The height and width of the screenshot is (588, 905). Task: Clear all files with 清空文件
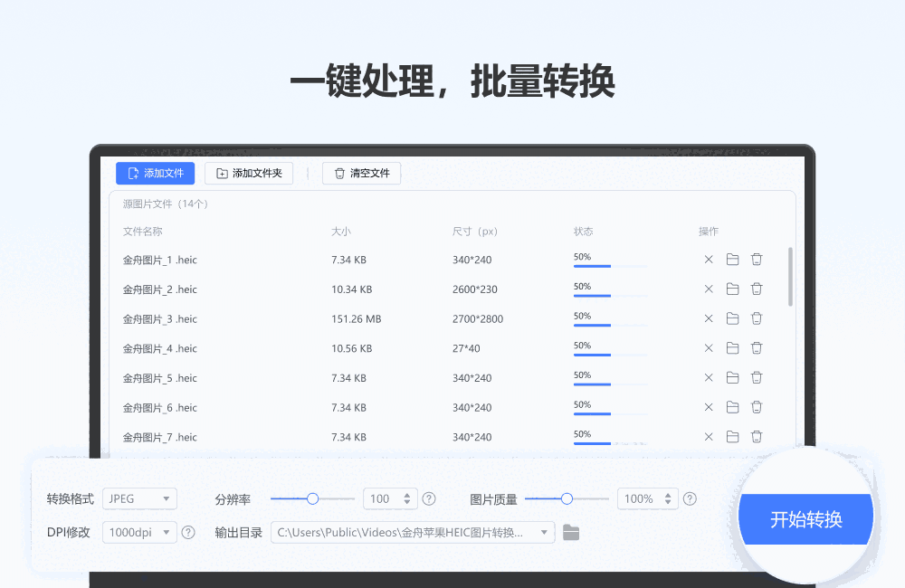pyautogui.click(x=361, y=173)
